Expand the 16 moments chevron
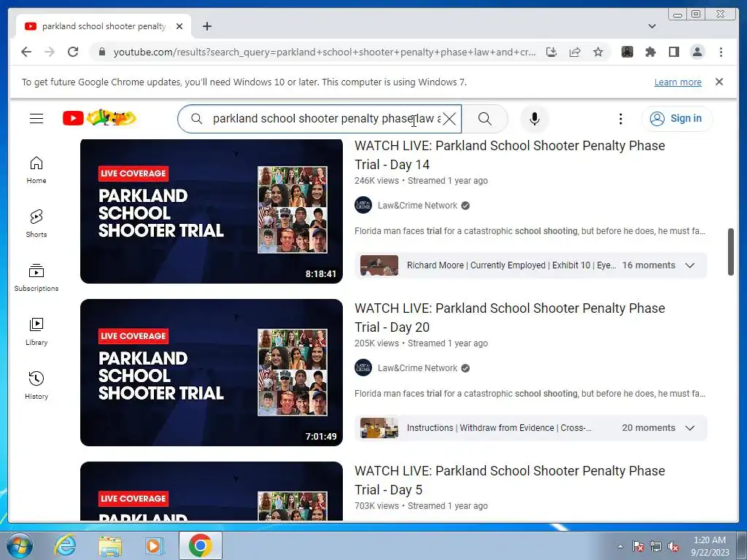Viewport: 747px width, 560px height. pyautogui.click(x=689, y=265)
